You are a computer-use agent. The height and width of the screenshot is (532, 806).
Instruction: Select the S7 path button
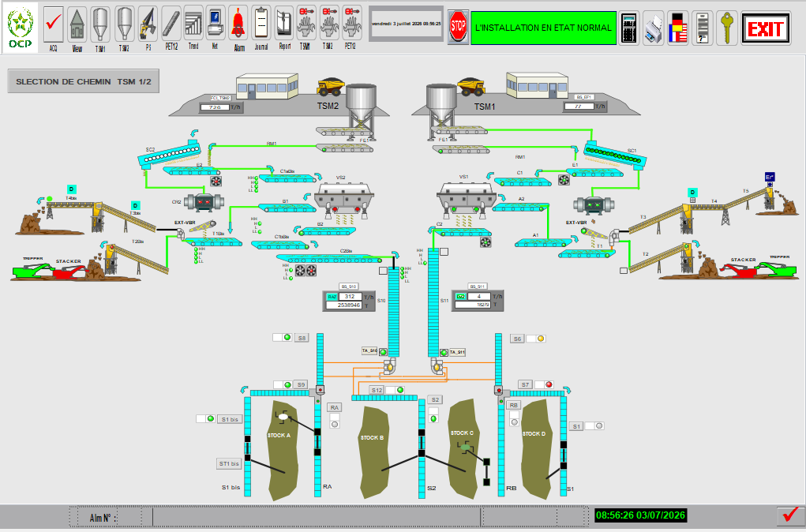(525, 384)
